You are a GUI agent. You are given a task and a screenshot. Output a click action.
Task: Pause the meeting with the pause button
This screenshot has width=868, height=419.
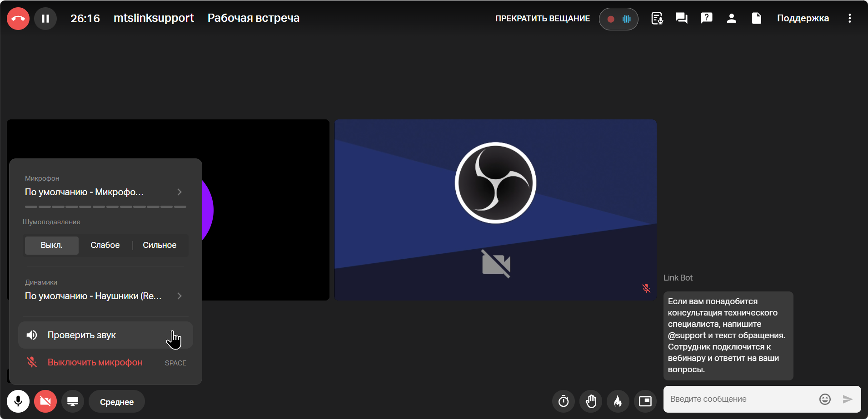pyautogui.click(x=45, y=19)
